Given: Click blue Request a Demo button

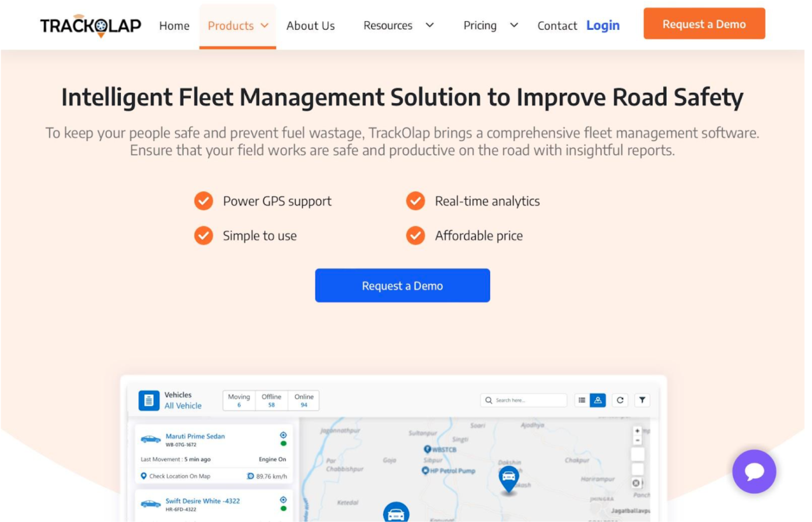Looking at the screenshot, I should 402,286.
